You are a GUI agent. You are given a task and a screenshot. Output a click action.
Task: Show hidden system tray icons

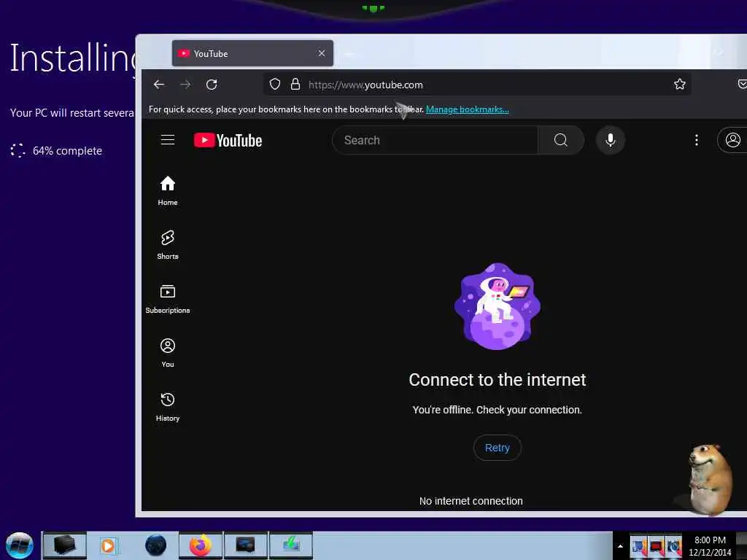point(620,546)
